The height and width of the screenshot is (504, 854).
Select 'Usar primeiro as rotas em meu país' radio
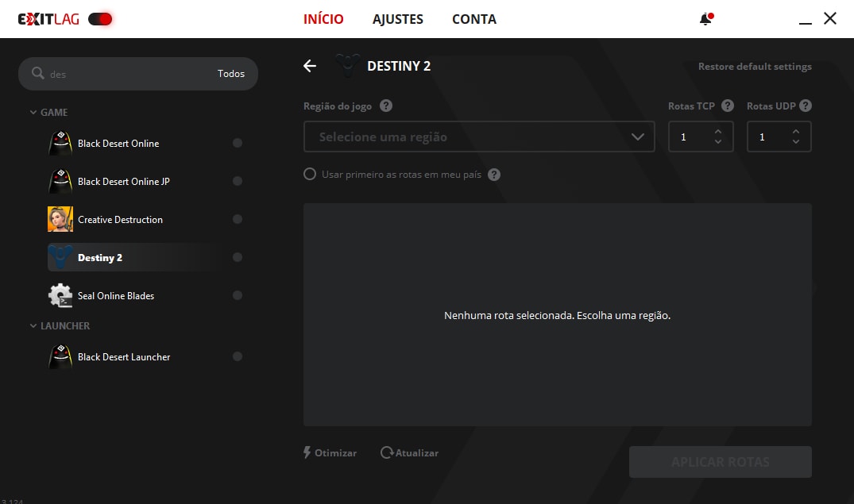click(310, 175)
